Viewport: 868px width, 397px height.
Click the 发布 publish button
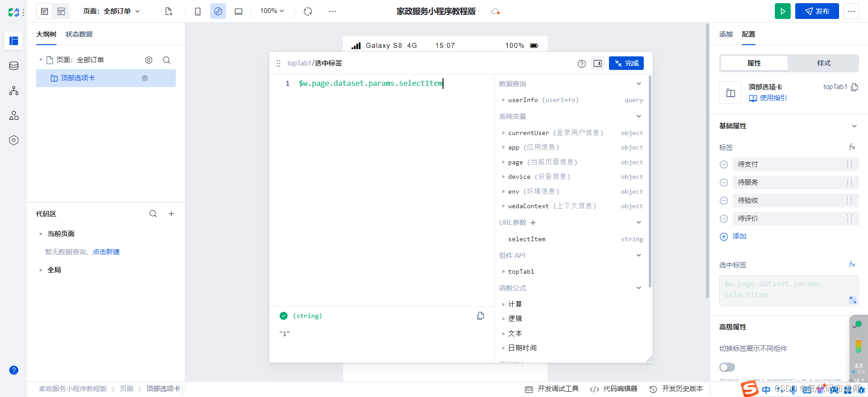pos(817,11)
